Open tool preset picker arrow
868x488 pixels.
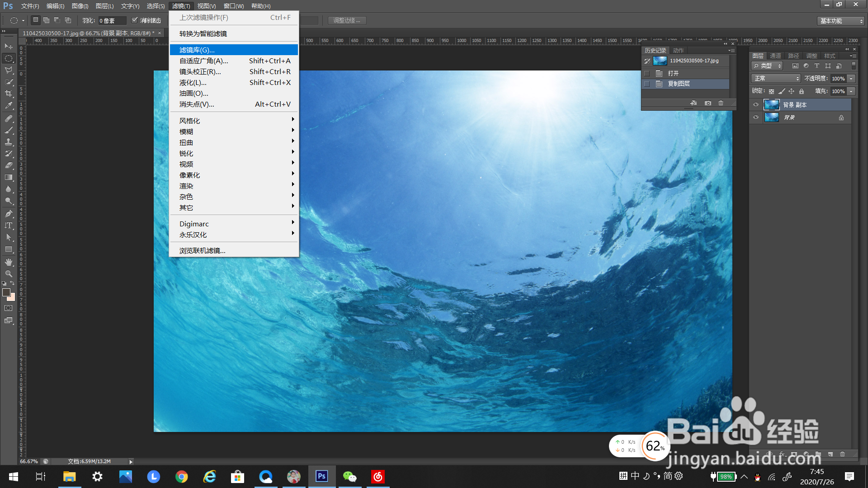pyautogui.click(x=23, y=20)
